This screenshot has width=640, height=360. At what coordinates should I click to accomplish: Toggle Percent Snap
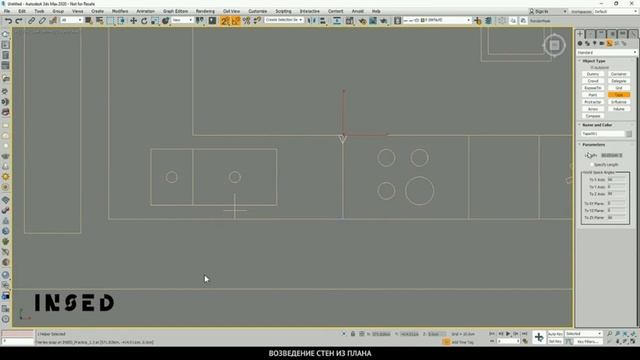pos(246,20)
